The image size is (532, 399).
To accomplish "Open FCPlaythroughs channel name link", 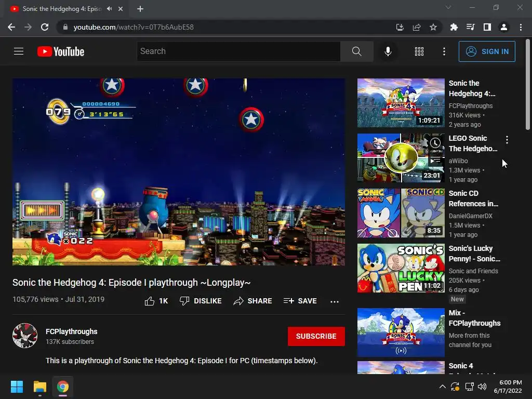I will pos(72,331).
